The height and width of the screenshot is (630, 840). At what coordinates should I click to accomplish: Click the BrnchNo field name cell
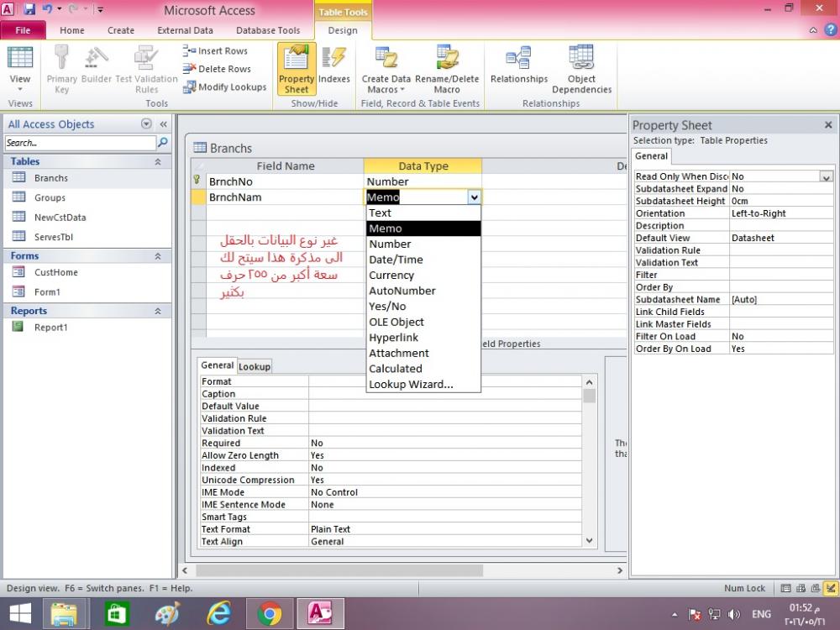click(285, 181)
